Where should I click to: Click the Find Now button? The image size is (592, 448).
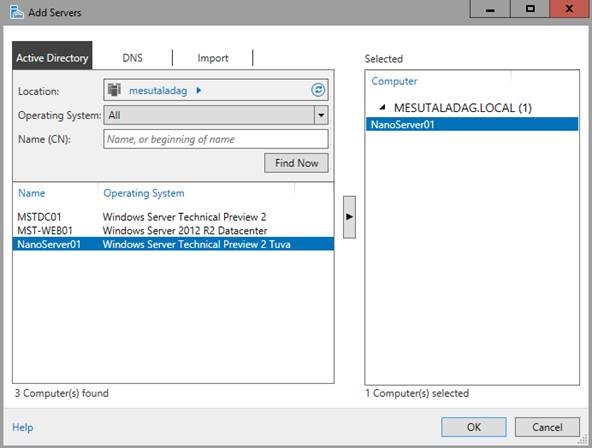296,163
